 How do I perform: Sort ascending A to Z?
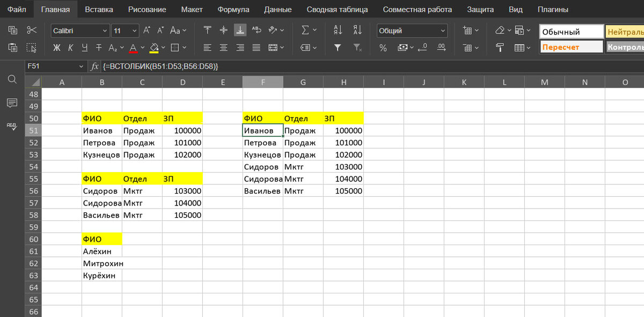338,31
